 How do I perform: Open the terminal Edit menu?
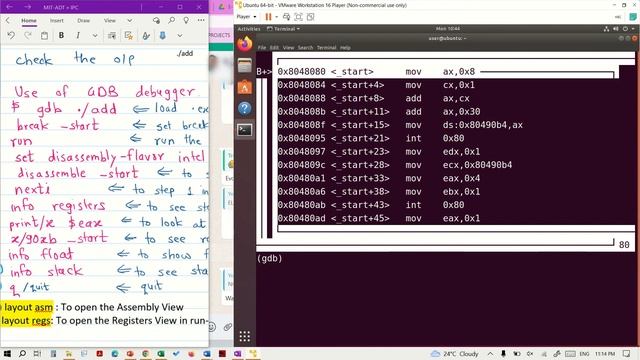click(274, 48)
